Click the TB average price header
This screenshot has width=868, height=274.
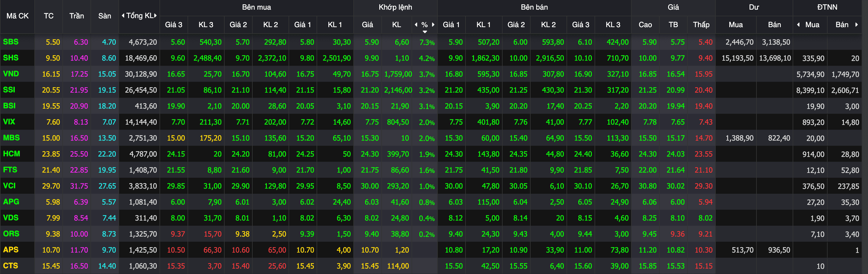tap(673, 25)
